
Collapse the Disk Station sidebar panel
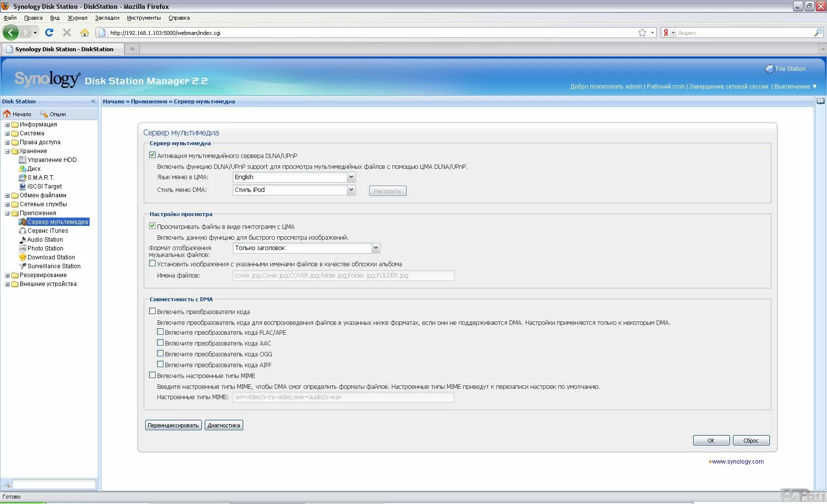coord(93,101)
